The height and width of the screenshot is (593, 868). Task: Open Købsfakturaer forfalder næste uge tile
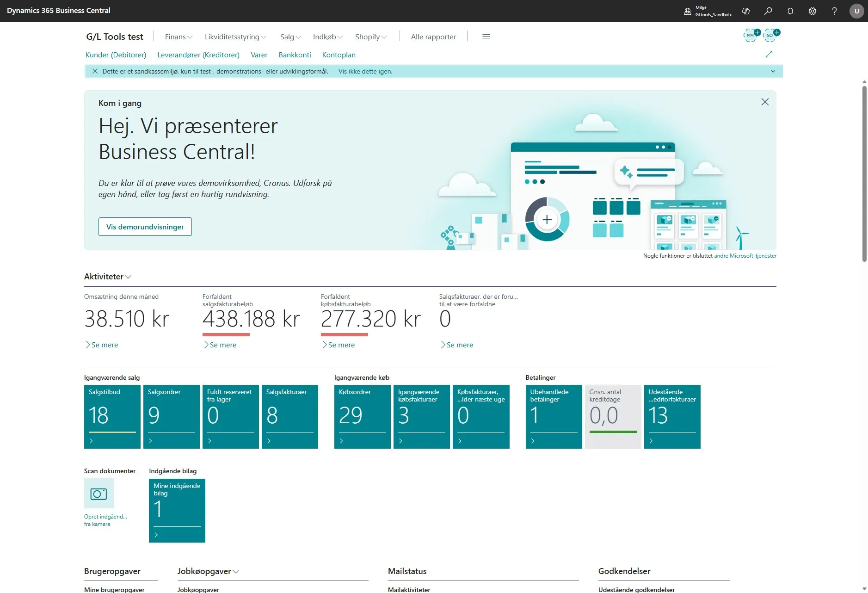pyautogui.click(x=481, y=417)
